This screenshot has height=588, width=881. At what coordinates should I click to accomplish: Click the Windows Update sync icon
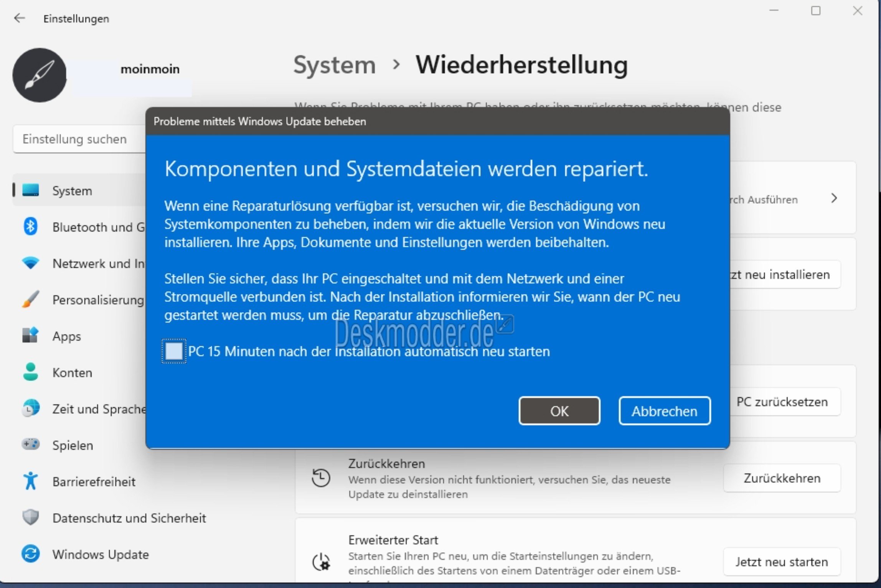(30, 553)
